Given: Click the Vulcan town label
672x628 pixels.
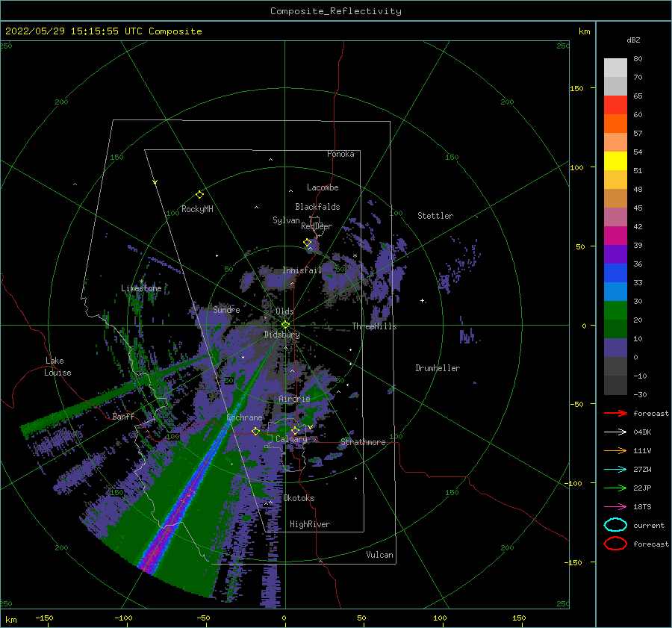Looking at the screenshot, I should tap(379, 555).
